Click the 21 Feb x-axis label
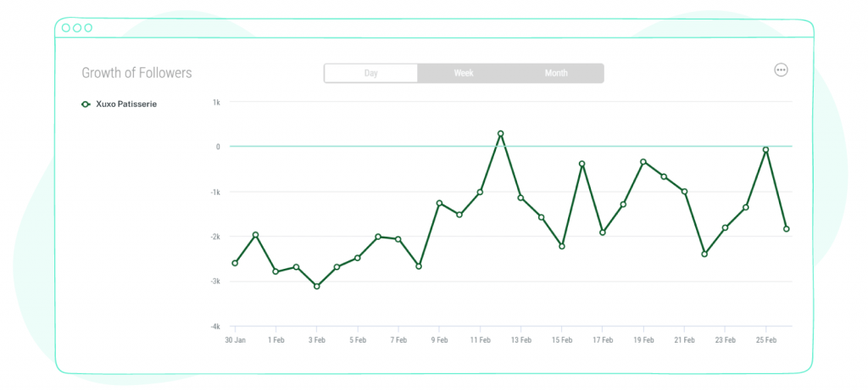Image resolution: width=868 pixels, height=391 pixels. click(684, 340)
